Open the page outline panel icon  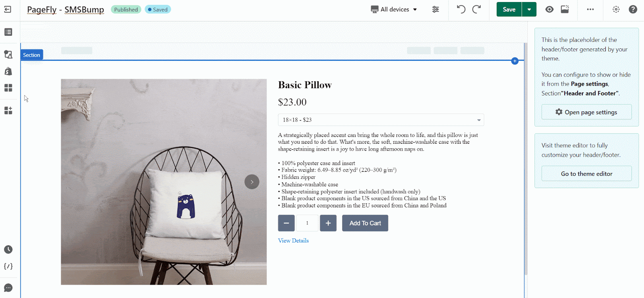click(8, 32)
